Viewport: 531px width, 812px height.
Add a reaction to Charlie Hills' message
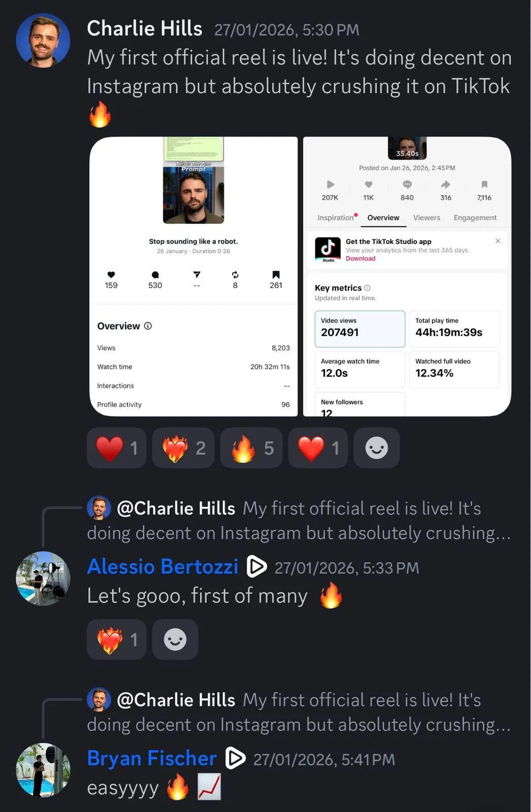tap(377, 448)
